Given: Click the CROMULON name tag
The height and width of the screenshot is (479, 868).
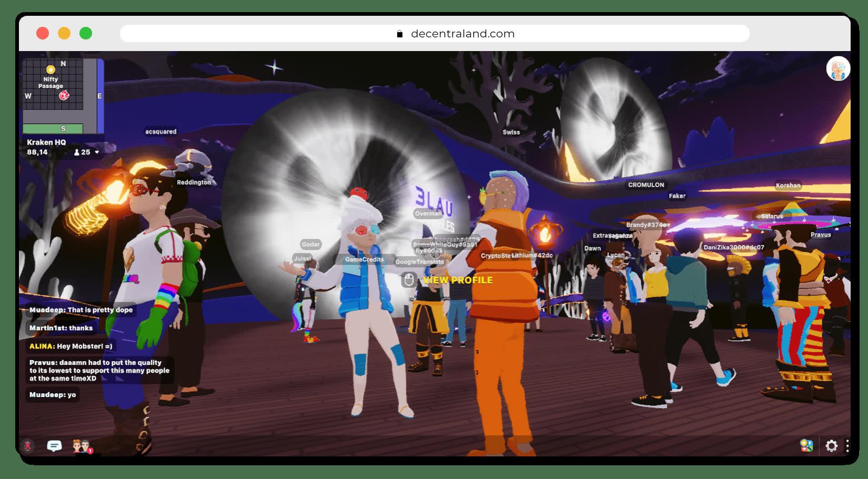Looking at the screenshot, I should point(646,185).
